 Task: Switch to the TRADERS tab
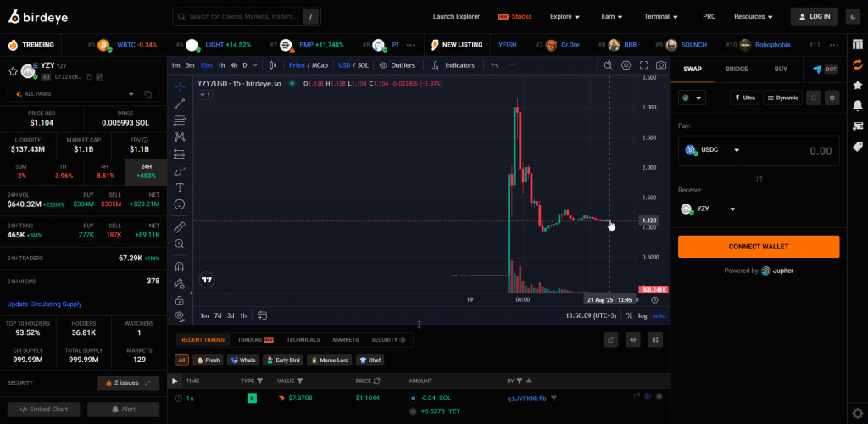(255, 340)
